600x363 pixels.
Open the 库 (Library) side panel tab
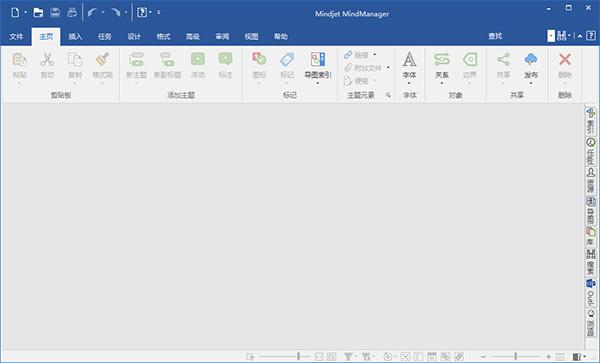click(x=591, y=237)
